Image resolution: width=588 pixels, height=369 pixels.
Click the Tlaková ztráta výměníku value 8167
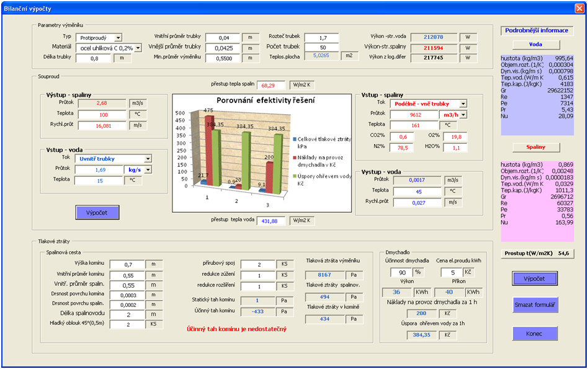pos(325,275)
